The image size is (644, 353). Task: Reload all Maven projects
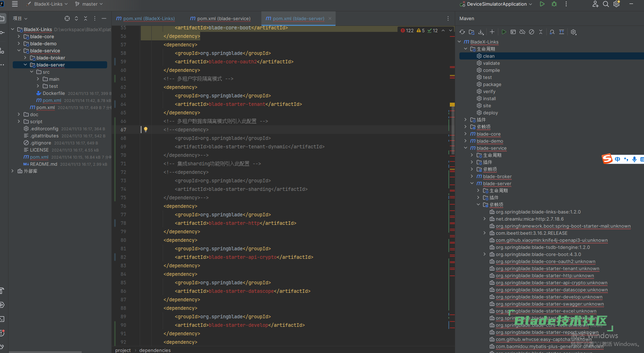[x=462, y=32]
